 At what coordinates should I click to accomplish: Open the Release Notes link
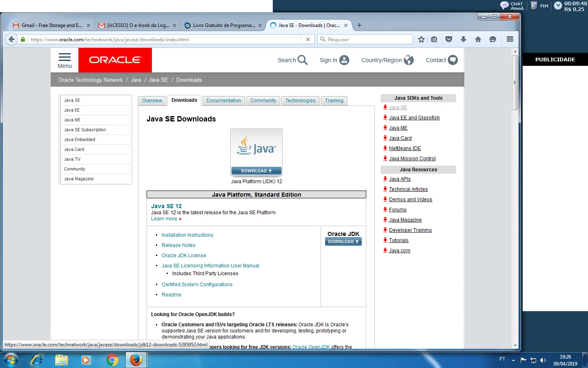click(x=178, y=245)
